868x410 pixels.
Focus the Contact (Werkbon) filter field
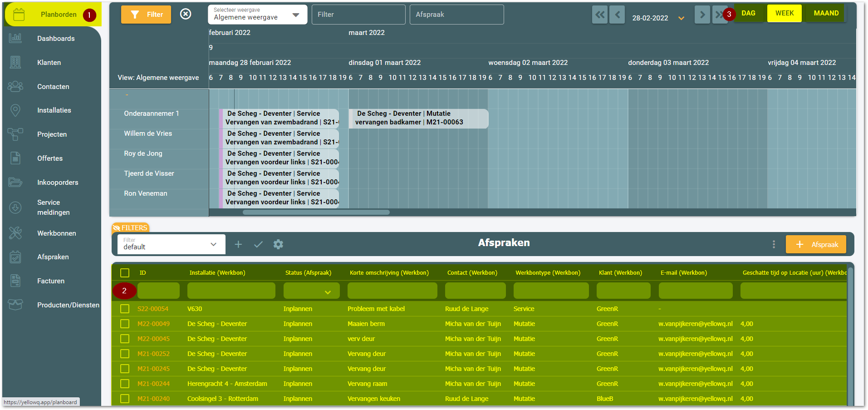tap(476, 291)
